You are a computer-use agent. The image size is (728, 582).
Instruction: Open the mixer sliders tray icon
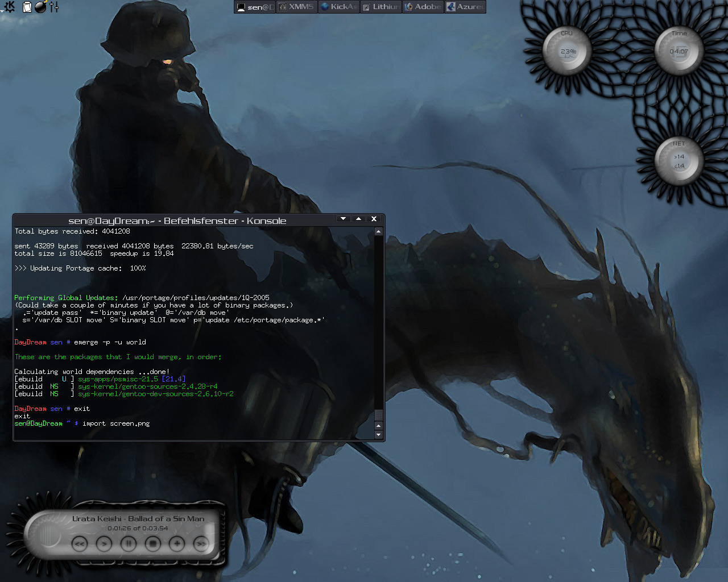[x=54, y=7]
